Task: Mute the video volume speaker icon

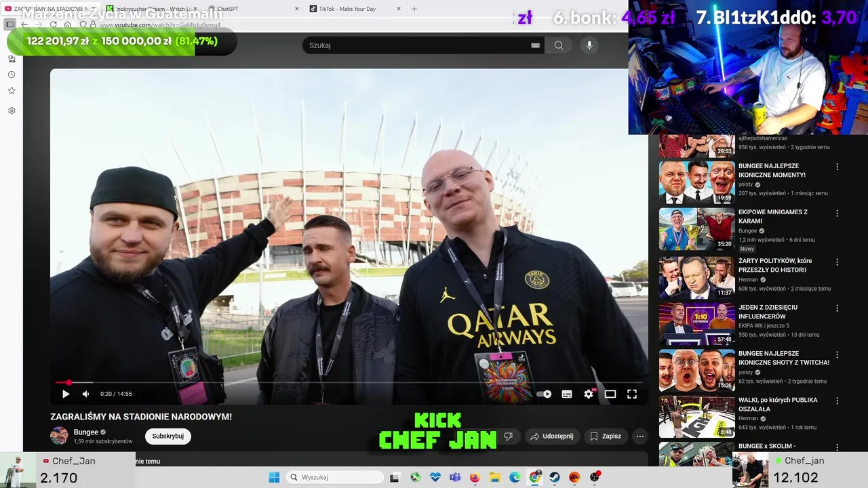Action: 86,394
